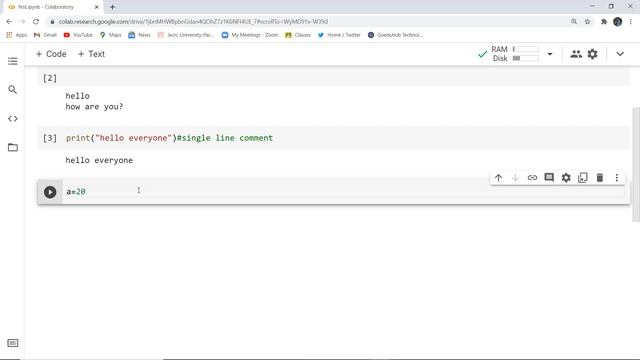This screenshot has height=360, width=640.
Task: Open the My Meetings - Zoom bookmark
Action: tap(250, 35)
